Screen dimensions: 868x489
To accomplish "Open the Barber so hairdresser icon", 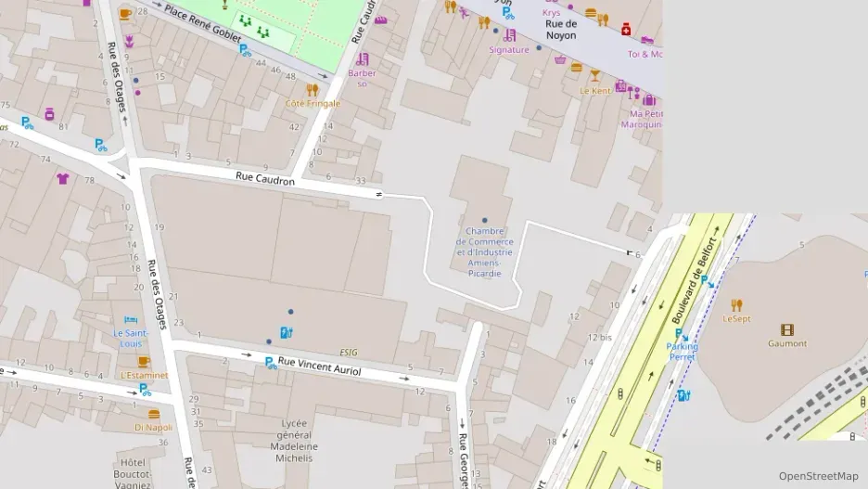I will coord(363,59).
